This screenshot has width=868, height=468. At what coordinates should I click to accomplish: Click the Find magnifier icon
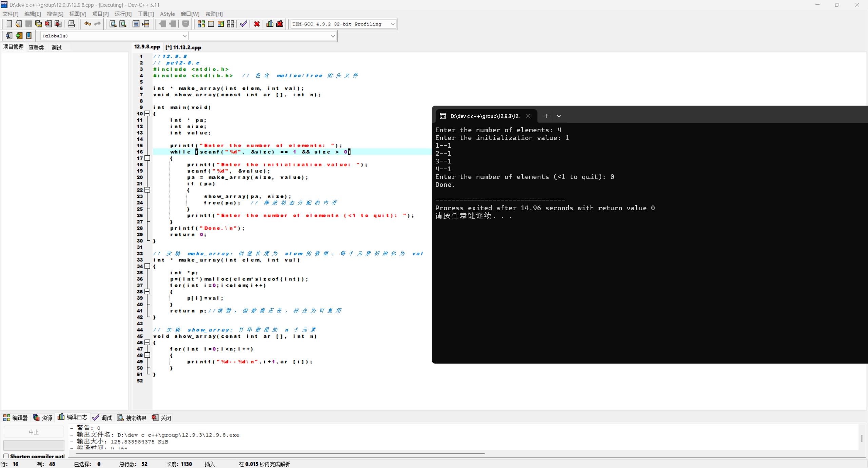[113, 24]
